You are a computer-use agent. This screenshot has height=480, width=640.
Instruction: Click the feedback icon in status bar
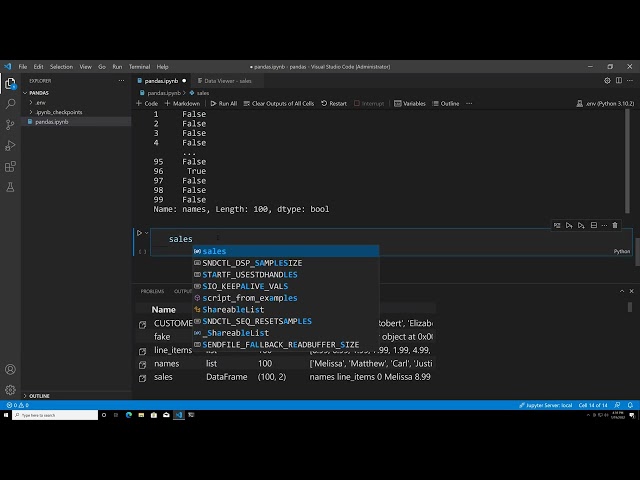tap(618, 405)
